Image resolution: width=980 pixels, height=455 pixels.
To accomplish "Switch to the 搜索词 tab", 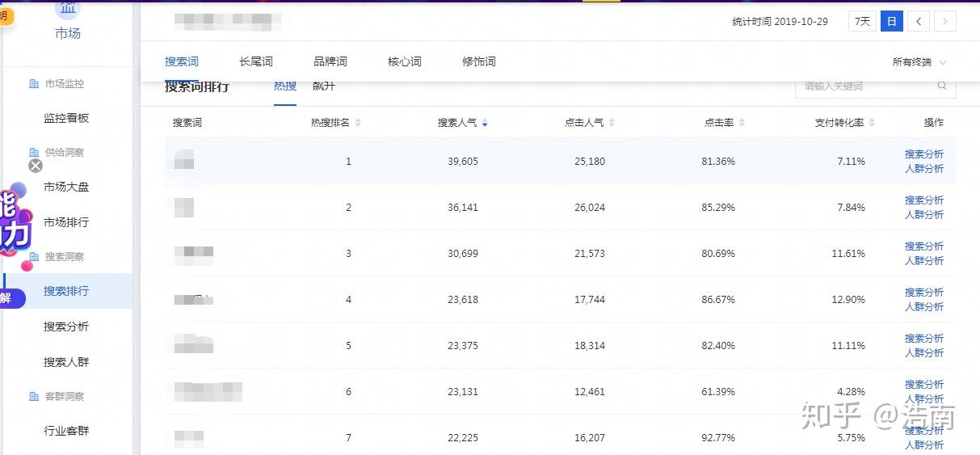I will click(182, 61).
